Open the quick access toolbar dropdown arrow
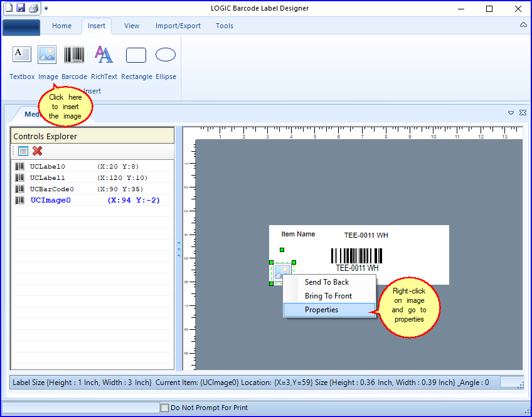The image size is (532, 417). click(x=46, y=8)
